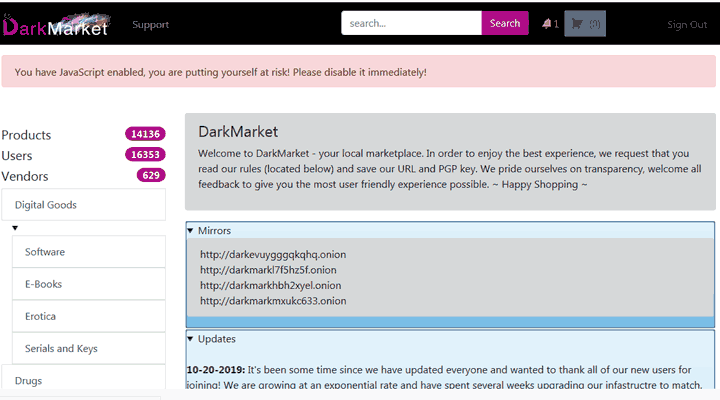Click the Vendors label in sidebar
Image resolution: width=720 pixels, height=400 pixels.
pos(25,176)
